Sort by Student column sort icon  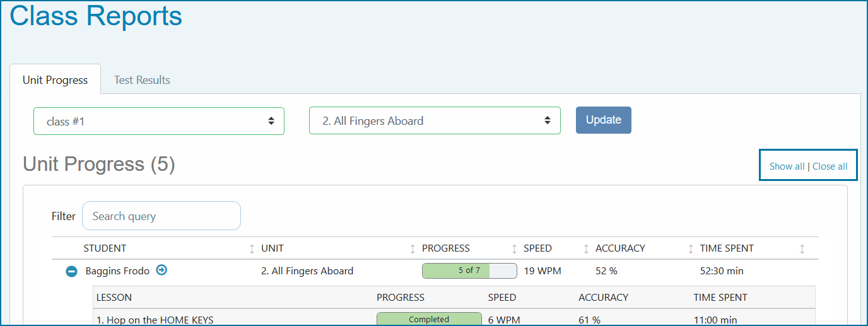coord(252,248)
